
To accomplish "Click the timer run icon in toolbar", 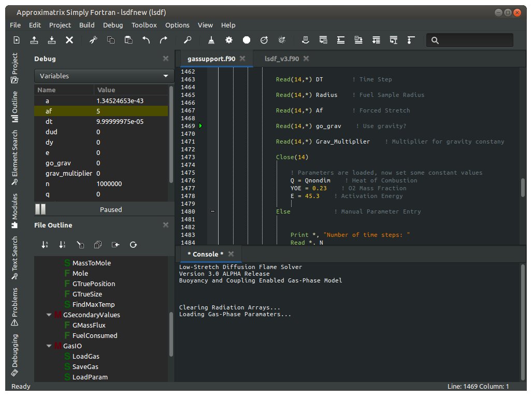I will tap(264, 40).
